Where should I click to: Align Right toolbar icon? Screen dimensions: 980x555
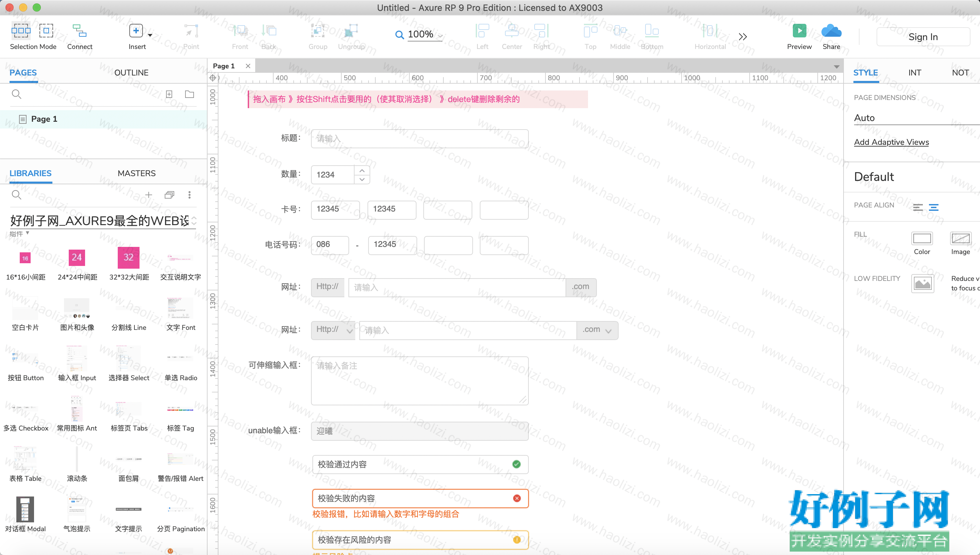(541, 31)
